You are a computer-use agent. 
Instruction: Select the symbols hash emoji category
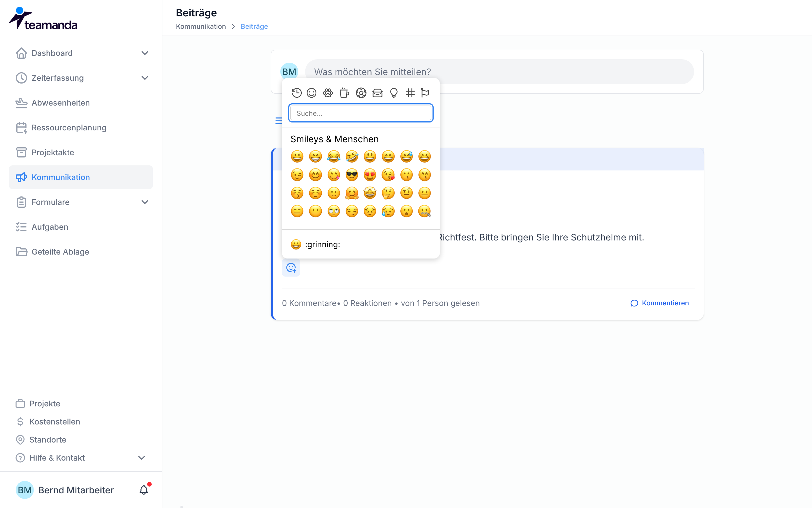410,93
